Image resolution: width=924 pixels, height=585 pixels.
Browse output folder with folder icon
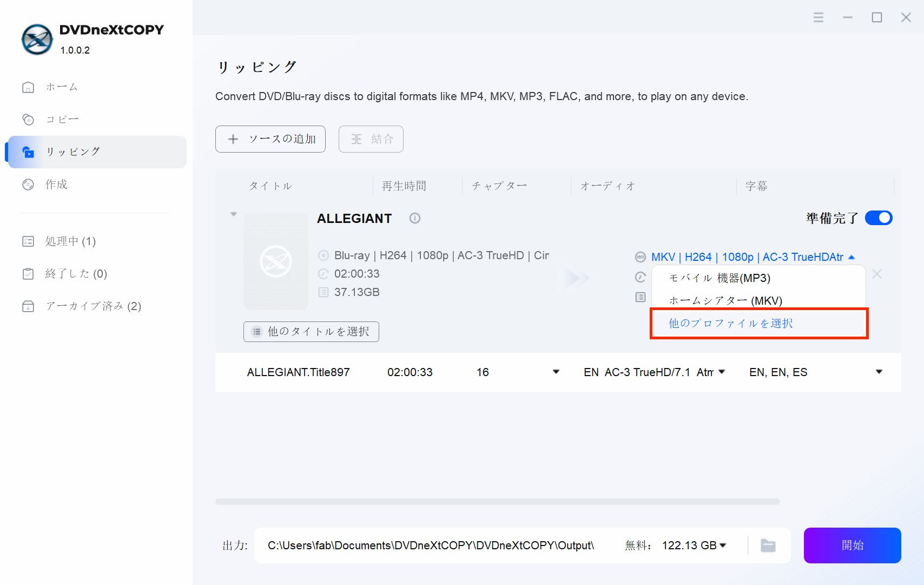(768, 545)
